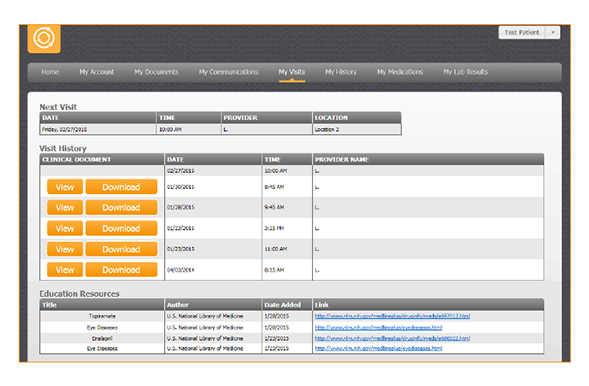Image resolution: width=589 pixels, height=386 pixels.
Task: Download the document for the 3:15 PM visit
Action: [121, 228]
